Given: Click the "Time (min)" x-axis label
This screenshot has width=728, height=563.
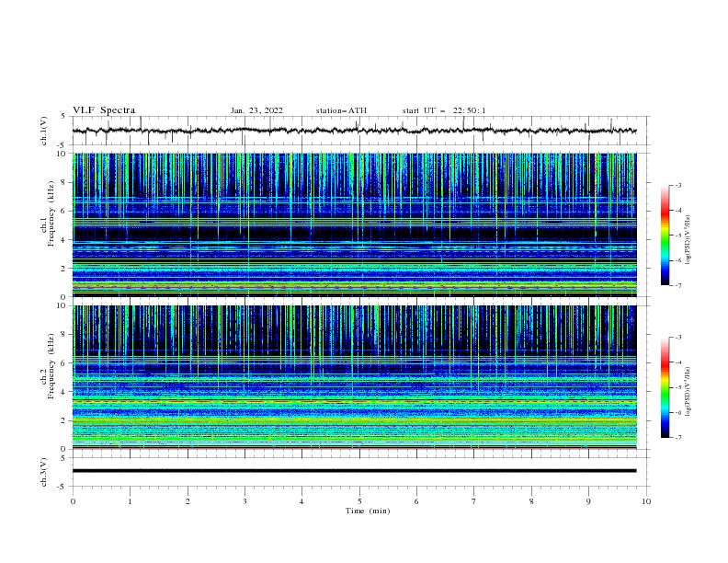Looking at the screenshot, I should pos(368,511).
